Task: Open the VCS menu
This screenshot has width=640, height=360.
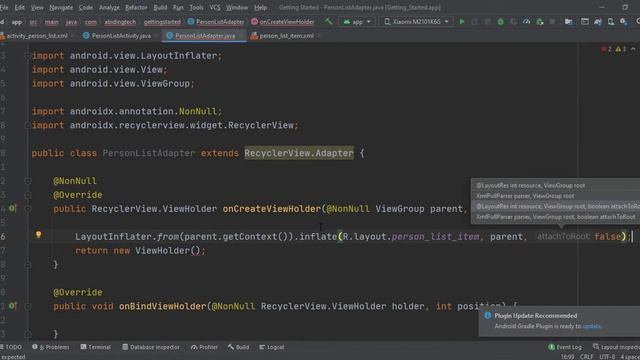Action: (215, 7)
